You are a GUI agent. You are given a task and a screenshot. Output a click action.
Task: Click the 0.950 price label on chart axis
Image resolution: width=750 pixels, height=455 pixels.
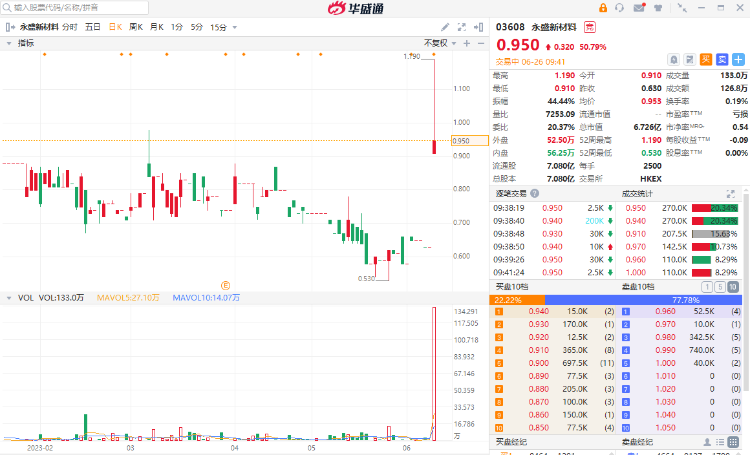pyautogui.click(x=470, y=141)
